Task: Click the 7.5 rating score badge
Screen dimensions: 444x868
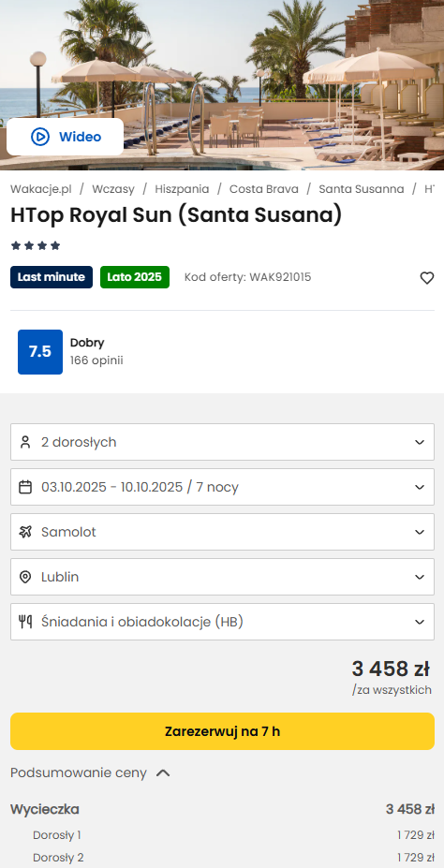Action: [x=40, y=352]
